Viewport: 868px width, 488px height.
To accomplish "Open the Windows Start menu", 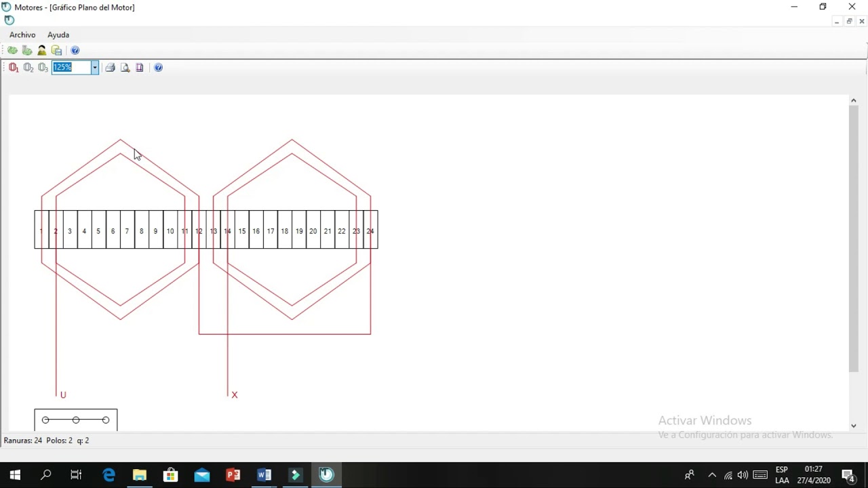I will point(15,474).
